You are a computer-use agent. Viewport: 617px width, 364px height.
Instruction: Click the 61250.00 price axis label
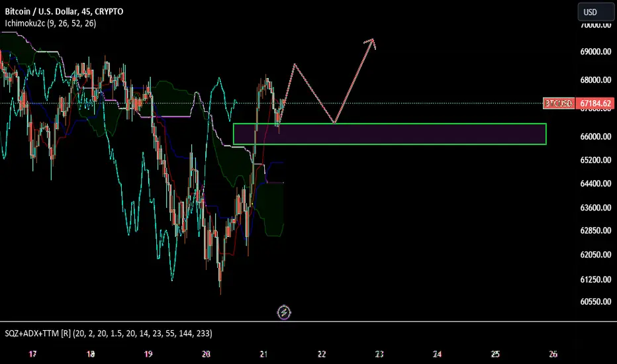[x=595, y=279]
